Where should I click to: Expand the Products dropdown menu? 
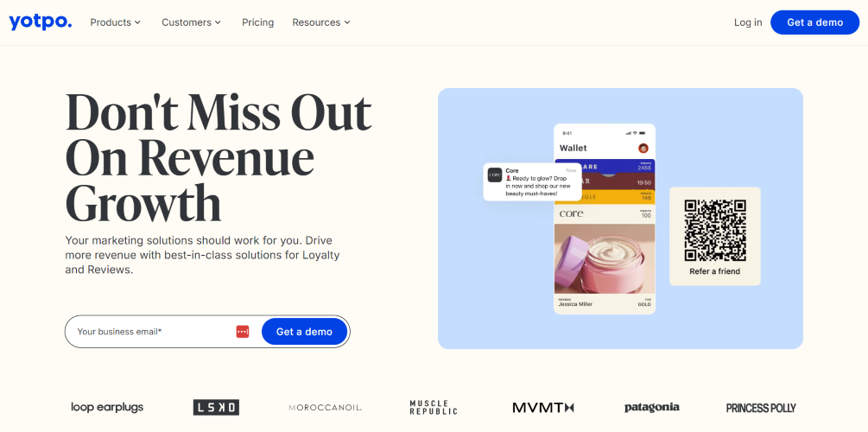[x=115, y=22]
